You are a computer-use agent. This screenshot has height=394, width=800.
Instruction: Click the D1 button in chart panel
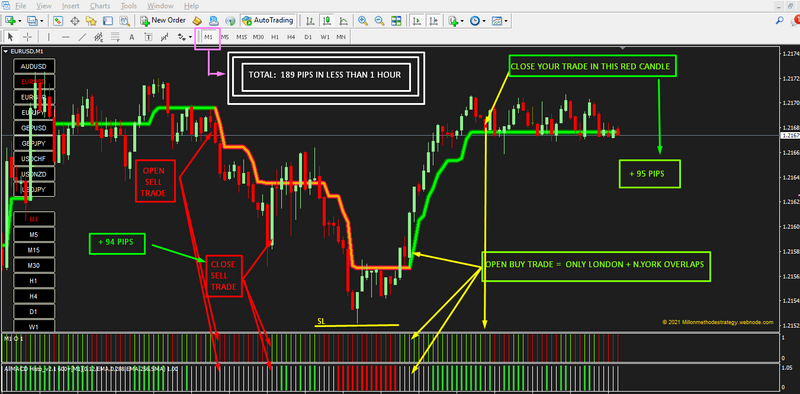click(34, 311)
